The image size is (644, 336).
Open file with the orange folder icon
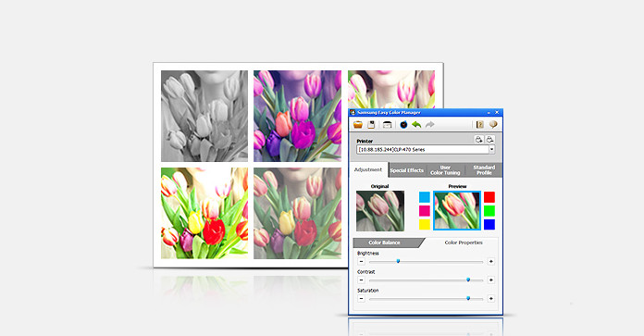[x=358, y=124]
